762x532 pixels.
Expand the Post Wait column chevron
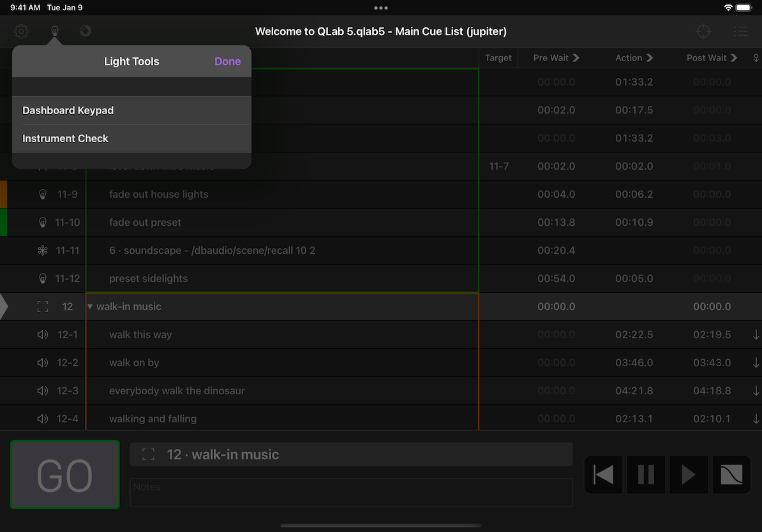[734, 58]
